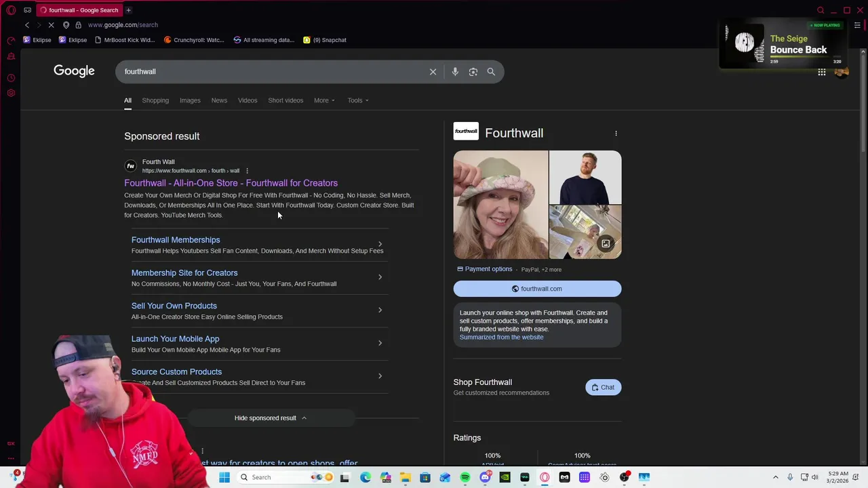
Task: Switch to the Images tab
Action: (x=190, y=100)
